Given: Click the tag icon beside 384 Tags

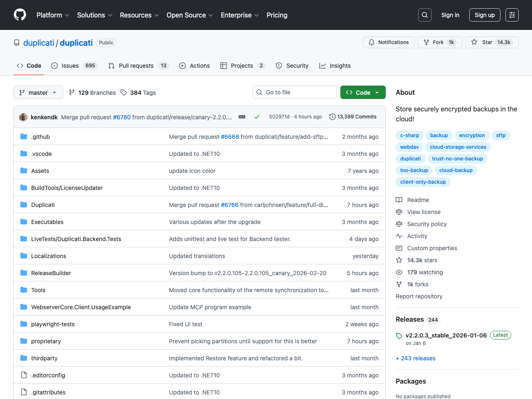Looking at the screenshot, I should click(123, 92).
